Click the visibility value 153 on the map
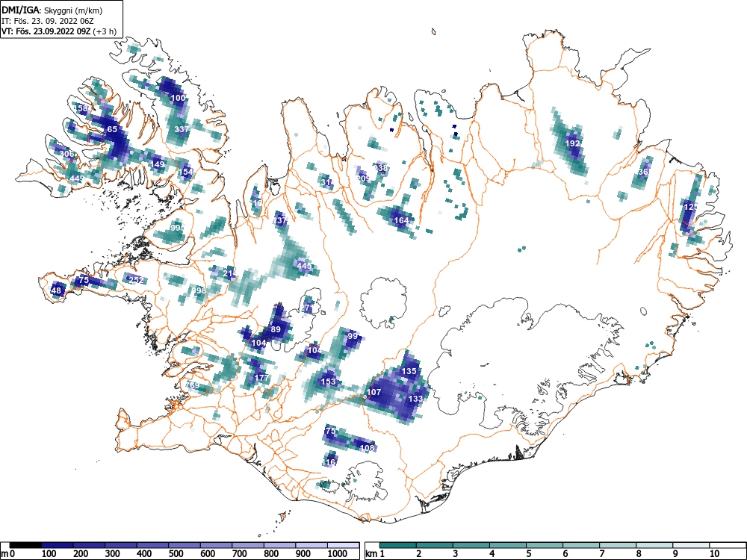Screen dimensions: 747x560 328,382
